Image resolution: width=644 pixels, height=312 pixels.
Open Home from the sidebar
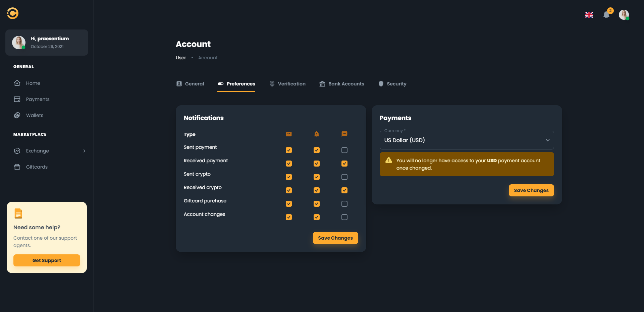pos(33,83)
